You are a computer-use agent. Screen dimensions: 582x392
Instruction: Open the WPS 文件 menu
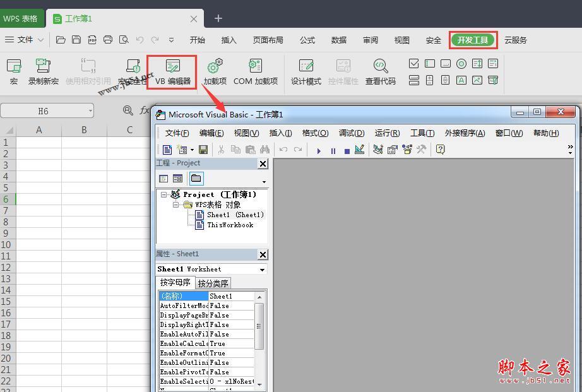click(x=25, y=40)
